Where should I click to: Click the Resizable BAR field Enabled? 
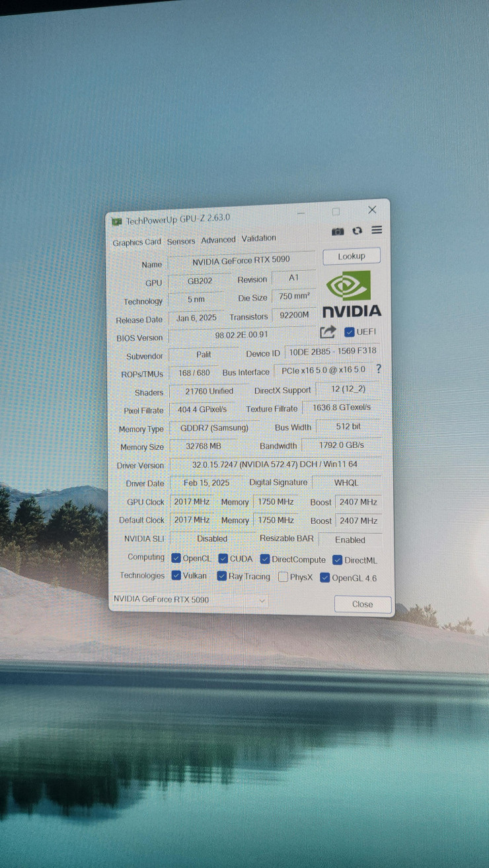coord(350,540)
